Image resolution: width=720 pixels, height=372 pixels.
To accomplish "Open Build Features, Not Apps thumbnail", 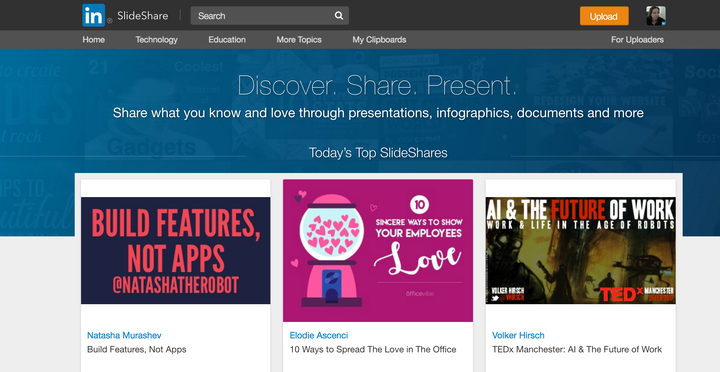I will [175, 250].
